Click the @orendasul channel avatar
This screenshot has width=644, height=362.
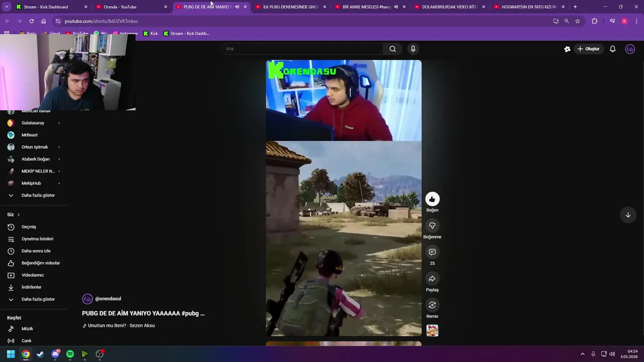click(88, 299)
